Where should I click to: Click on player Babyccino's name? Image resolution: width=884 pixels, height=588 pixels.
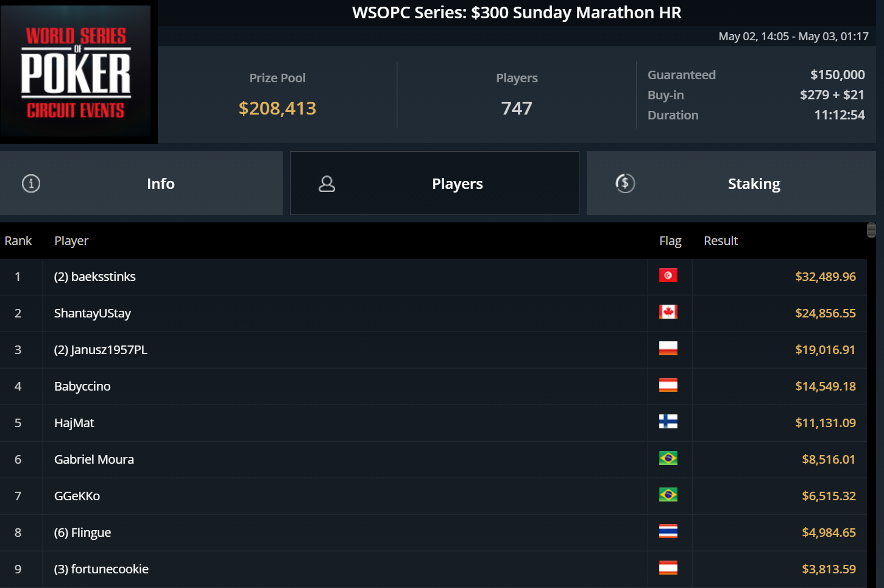click(x=82, y=386)
